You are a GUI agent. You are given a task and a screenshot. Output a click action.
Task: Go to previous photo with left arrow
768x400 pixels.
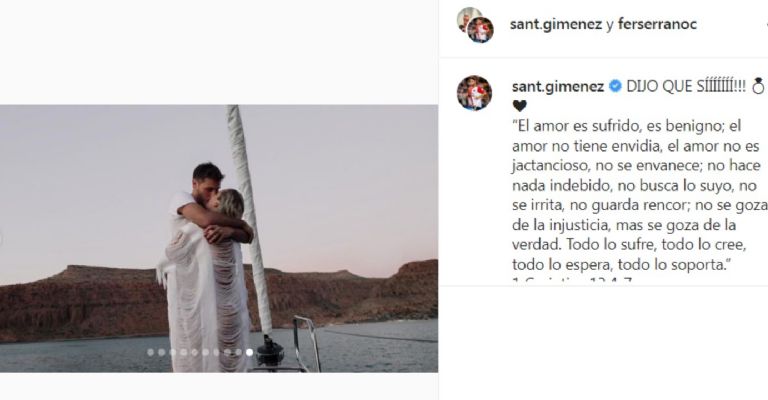(0, 239)
